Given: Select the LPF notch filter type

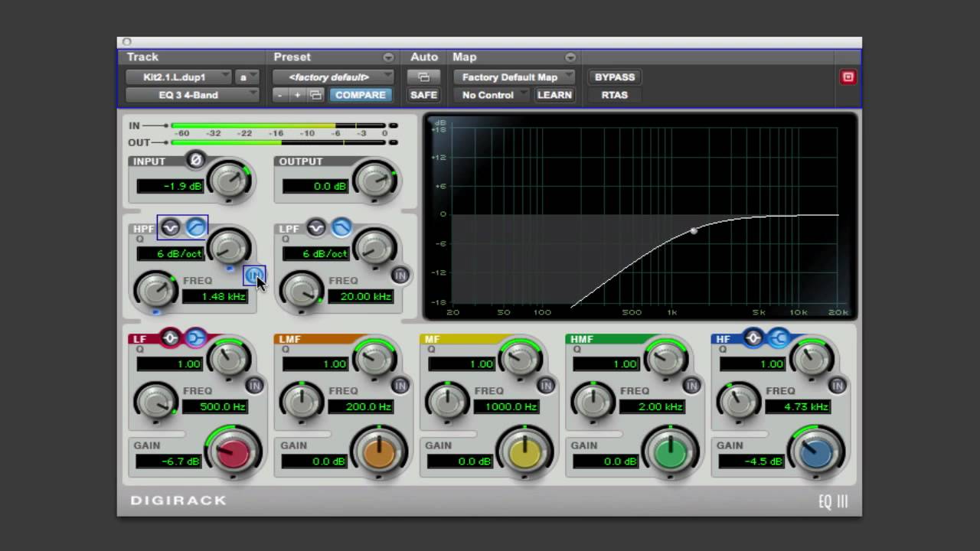Looking at the screenshot, I should 315,227.
